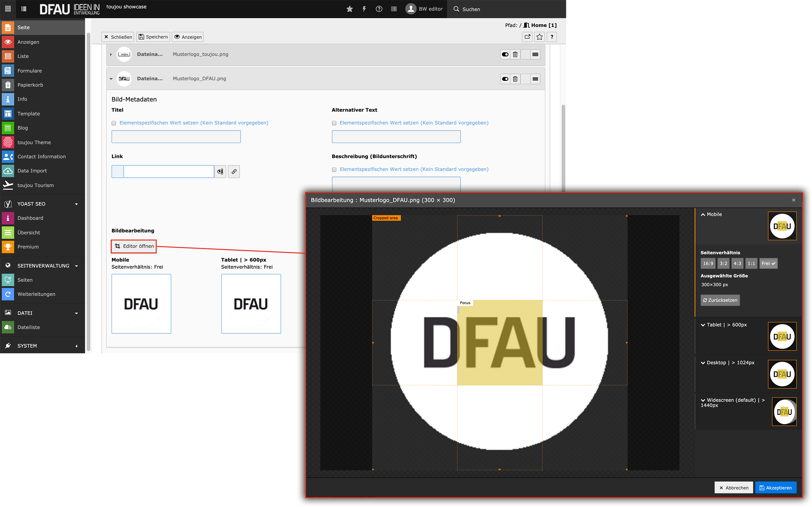Go to the Formulare module
This screenshot has height=507, width=812.
pos(29,71)
